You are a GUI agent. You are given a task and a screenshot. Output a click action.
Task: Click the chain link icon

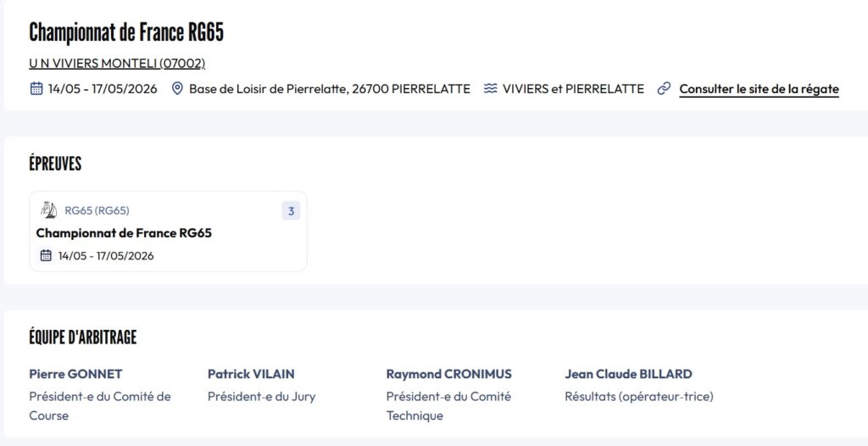[665, 89]
